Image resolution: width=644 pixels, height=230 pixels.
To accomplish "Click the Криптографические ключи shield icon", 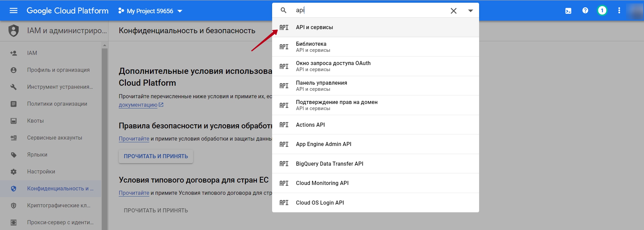I will [x=14, y=206].
